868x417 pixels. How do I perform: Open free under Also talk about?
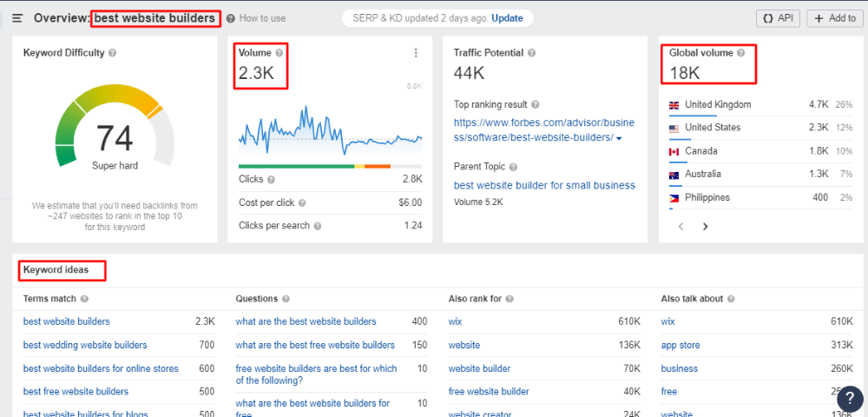point(668,392)
